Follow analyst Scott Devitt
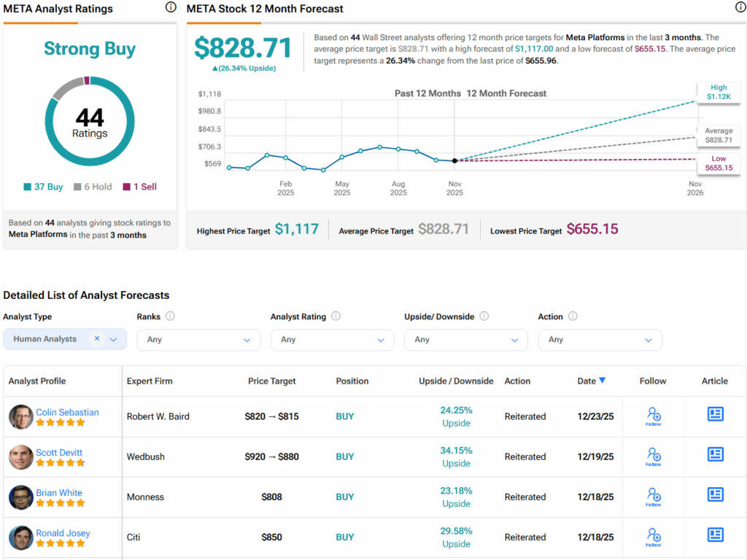747x560 pixels. pos(653,456)
